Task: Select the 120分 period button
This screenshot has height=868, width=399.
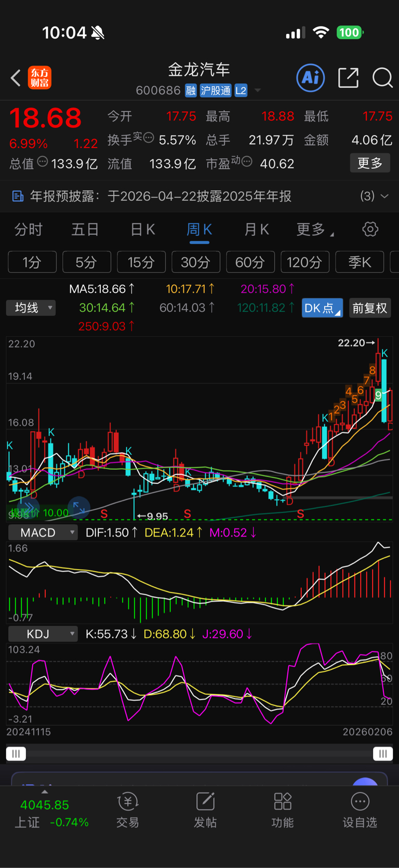Action: tap(305, 262)
